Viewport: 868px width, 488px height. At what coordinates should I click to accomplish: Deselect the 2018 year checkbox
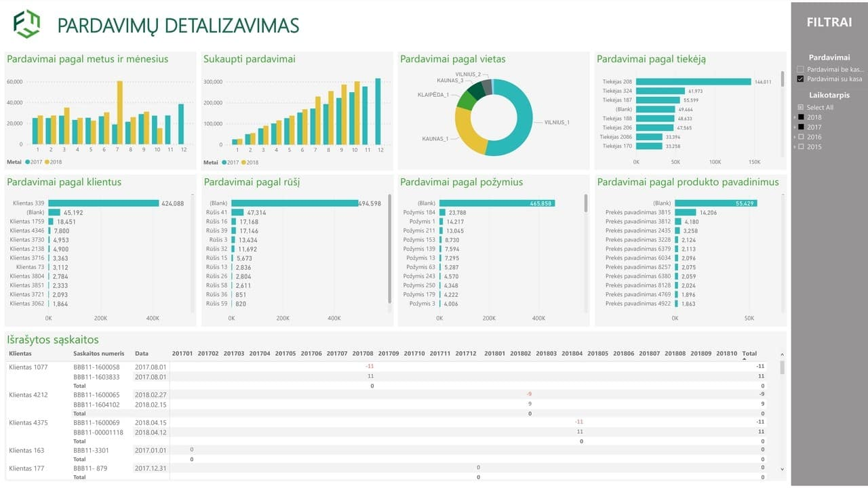(801, 117)
